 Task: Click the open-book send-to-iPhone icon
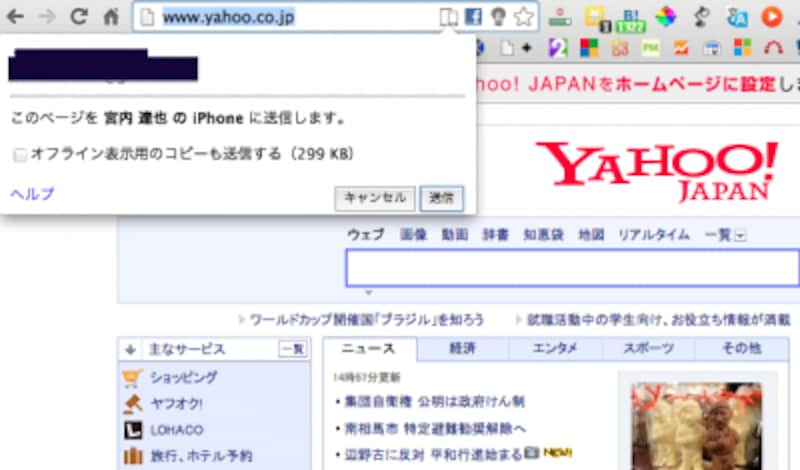click(x=448, y=17)
